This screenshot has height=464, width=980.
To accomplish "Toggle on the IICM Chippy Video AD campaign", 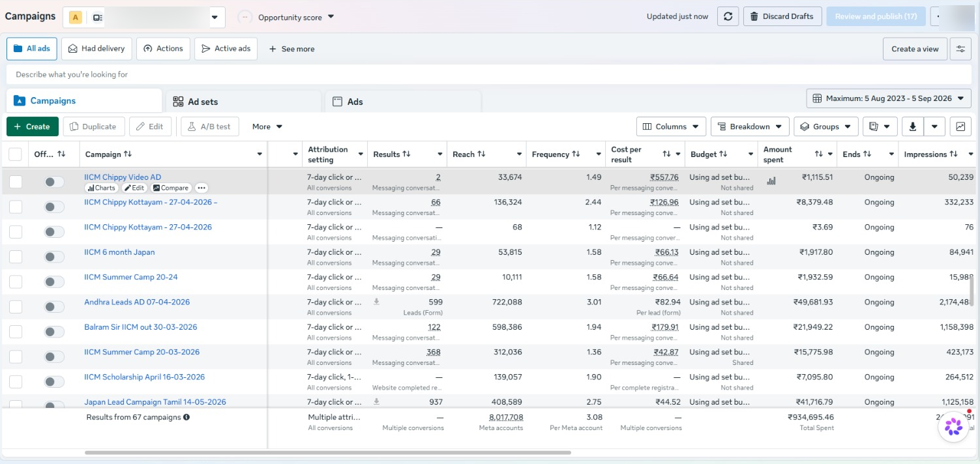I will (x=54, y=182).
